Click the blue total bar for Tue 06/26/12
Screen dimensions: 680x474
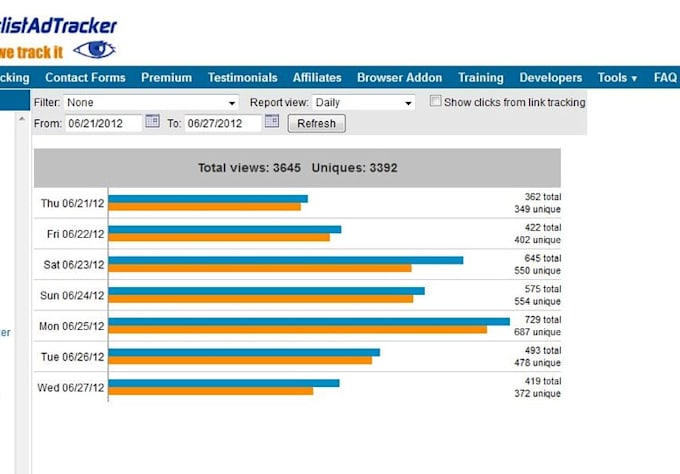244,352
